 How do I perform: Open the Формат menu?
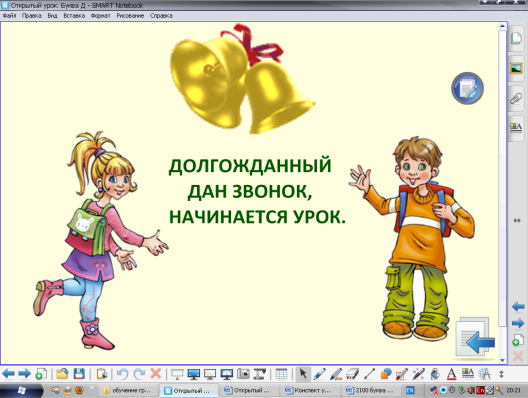(x=100, y=15)
